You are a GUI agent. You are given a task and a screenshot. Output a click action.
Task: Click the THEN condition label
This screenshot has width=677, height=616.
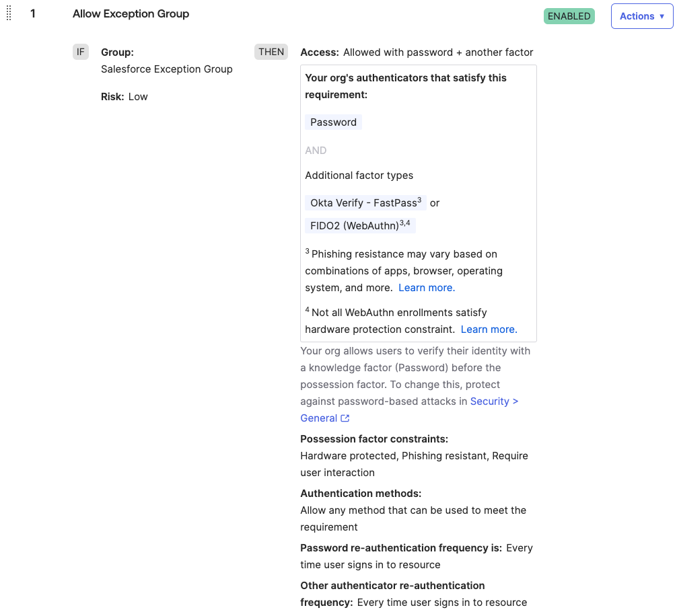point(271,52)
